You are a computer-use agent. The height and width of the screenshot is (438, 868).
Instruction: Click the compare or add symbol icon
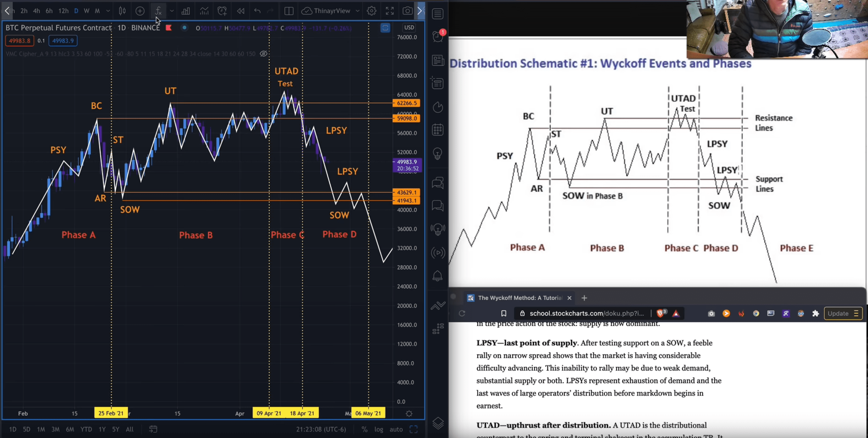[140, 11]
